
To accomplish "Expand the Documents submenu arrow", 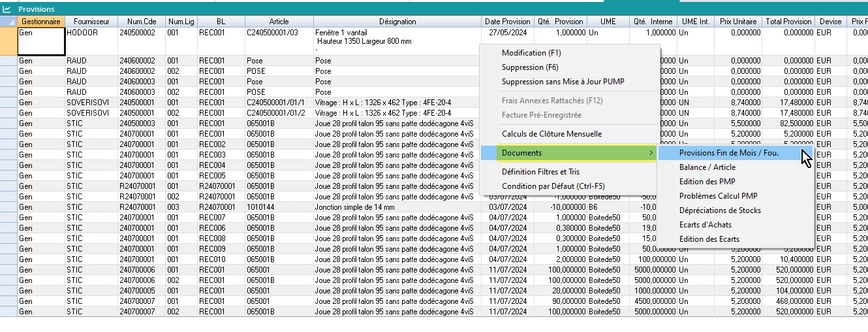I will point(651,153).
